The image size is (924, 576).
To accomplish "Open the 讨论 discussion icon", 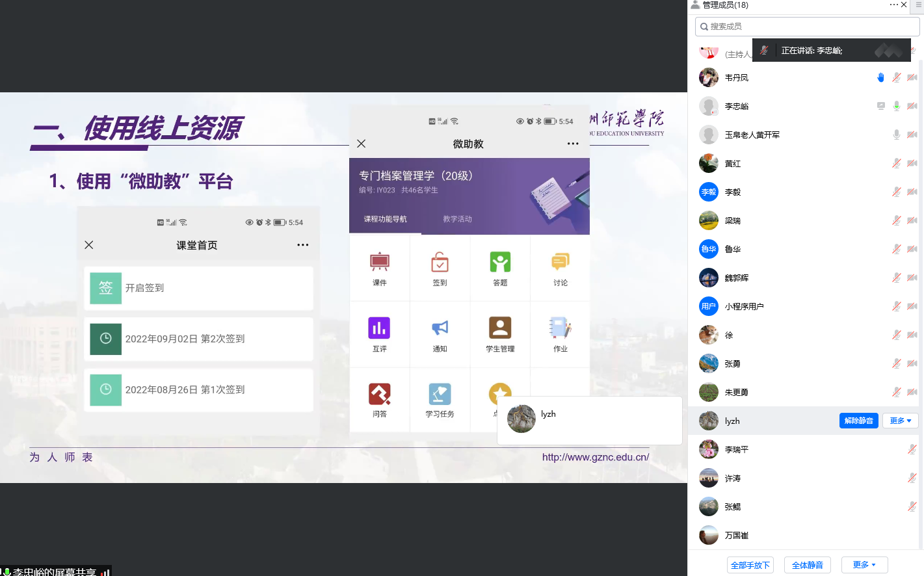I will click(x=561, y=262).
